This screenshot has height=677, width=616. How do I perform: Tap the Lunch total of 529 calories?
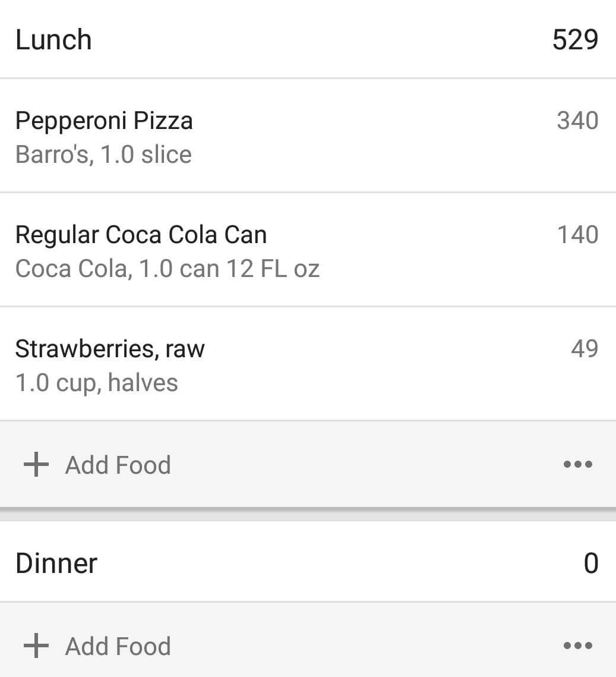575,40
